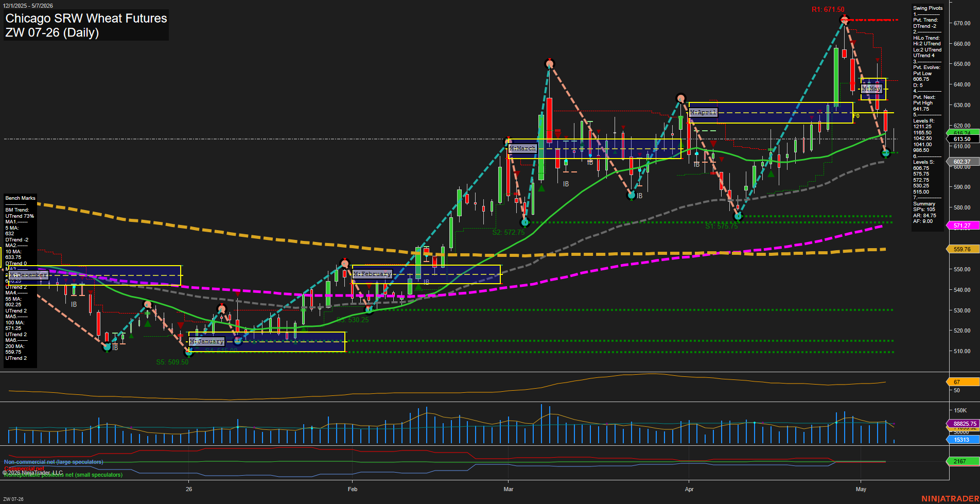Click the R1: 671.50 resistance label
980x504 pixels.
[828, 10]
